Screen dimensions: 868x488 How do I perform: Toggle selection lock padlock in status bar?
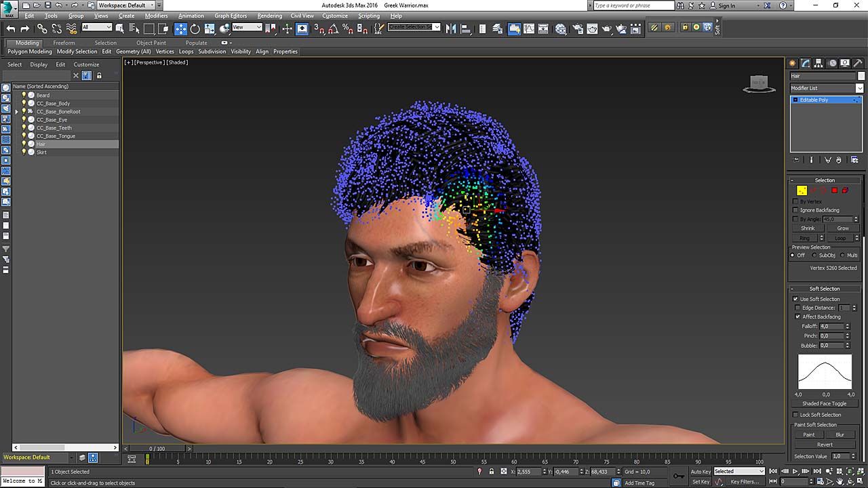[x=491, y=471]
